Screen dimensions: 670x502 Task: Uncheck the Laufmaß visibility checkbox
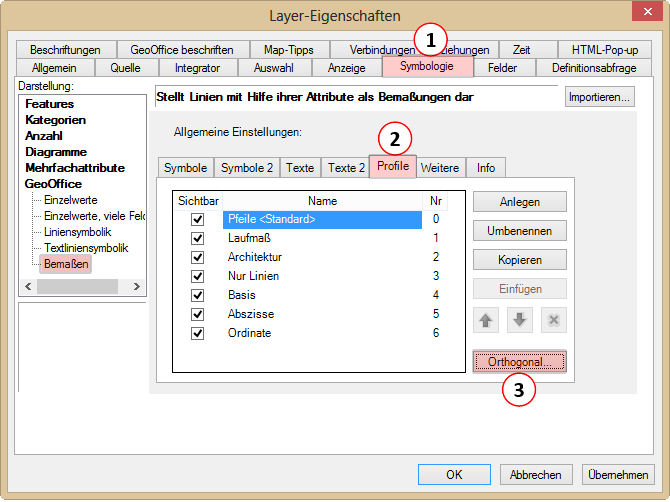tap(197, 238)
